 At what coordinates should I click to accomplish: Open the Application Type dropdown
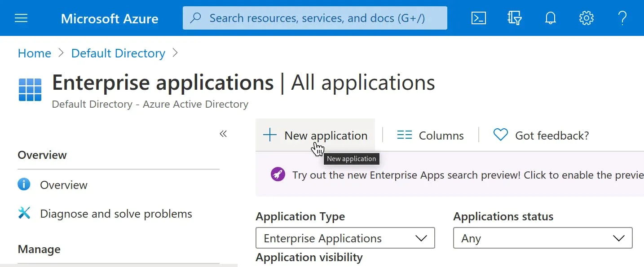345,238
